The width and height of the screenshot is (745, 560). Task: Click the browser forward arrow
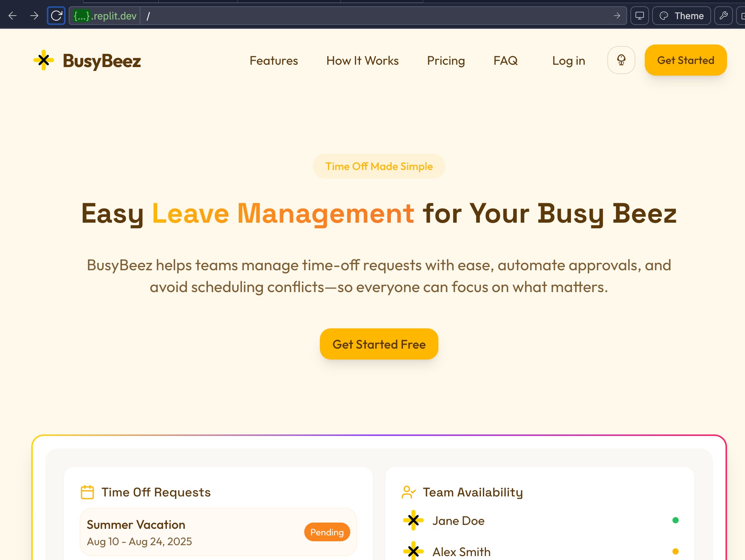tap(34, 16)
